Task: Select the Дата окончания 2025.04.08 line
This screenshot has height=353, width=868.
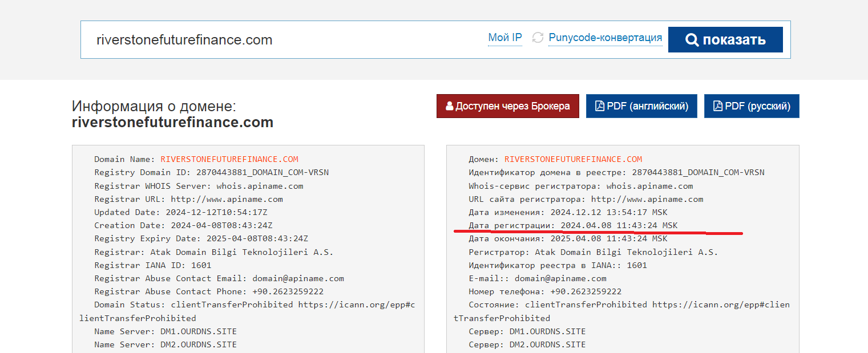Action: [x=568, y=238]
